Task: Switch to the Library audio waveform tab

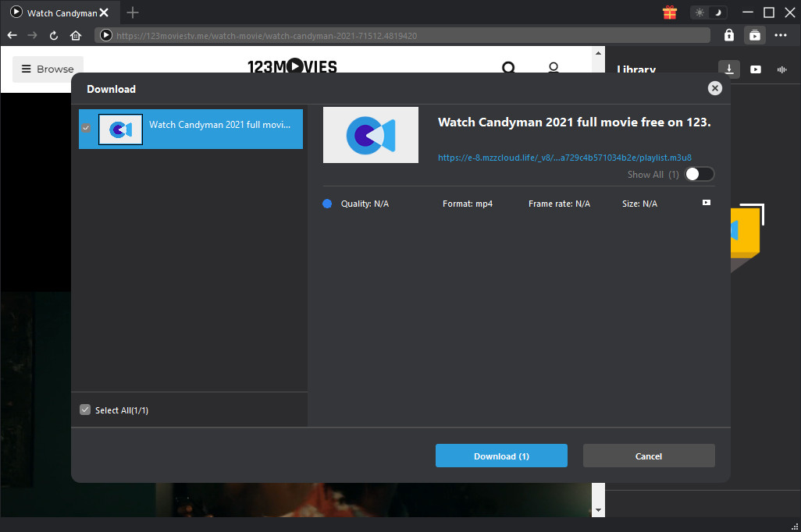Action: (x=781, y=69)
